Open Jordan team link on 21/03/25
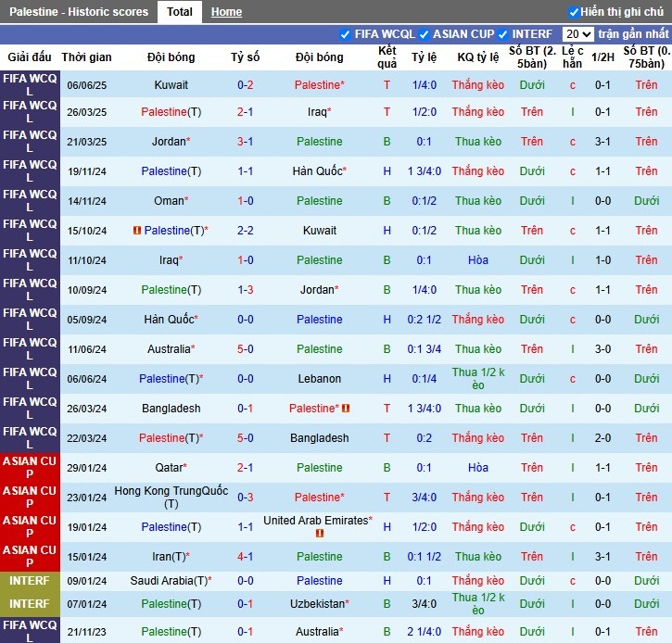The height and width of the screenshot is (643, 672). pyautogui.click(x=171, y=142)
